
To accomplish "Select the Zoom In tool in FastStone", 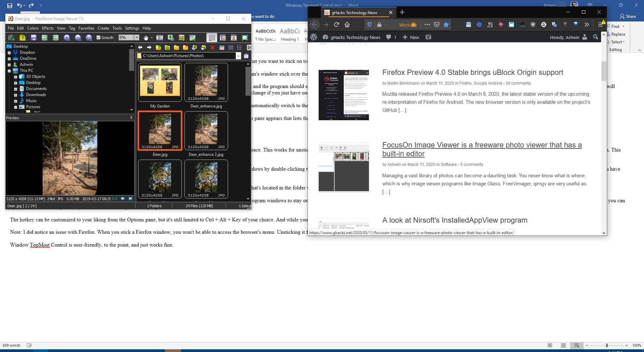I will [67, 38].
